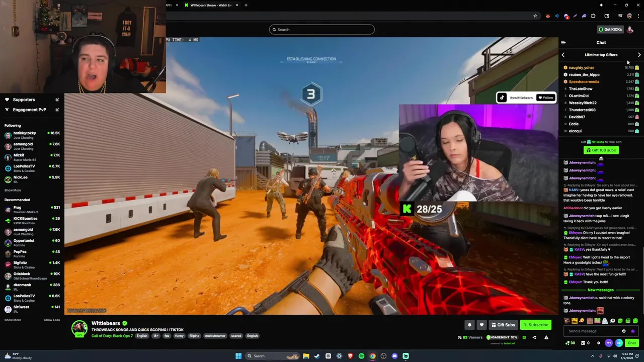
Task: Click the 7TV button in the chat footer
Action: click(609, 343)
